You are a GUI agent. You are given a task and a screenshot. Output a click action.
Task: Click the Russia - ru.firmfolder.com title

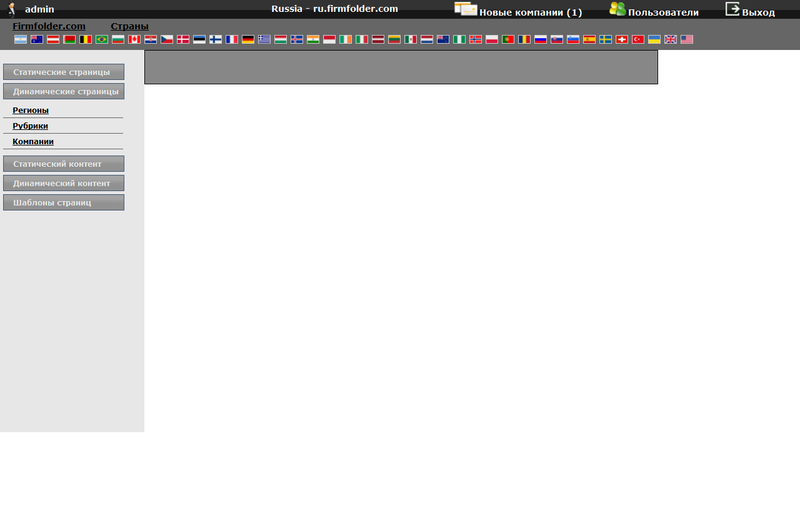[x=335, y=9]
